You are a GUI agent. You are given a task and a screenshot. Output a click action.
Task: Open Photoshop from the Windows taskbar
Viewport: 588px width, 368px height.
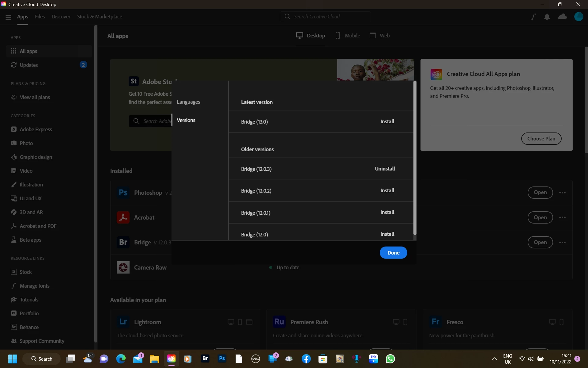click(222, 358)
